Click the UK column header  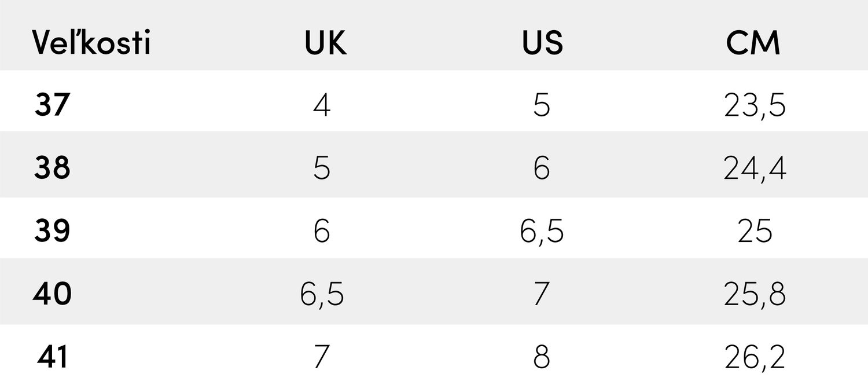pos(326,43)
